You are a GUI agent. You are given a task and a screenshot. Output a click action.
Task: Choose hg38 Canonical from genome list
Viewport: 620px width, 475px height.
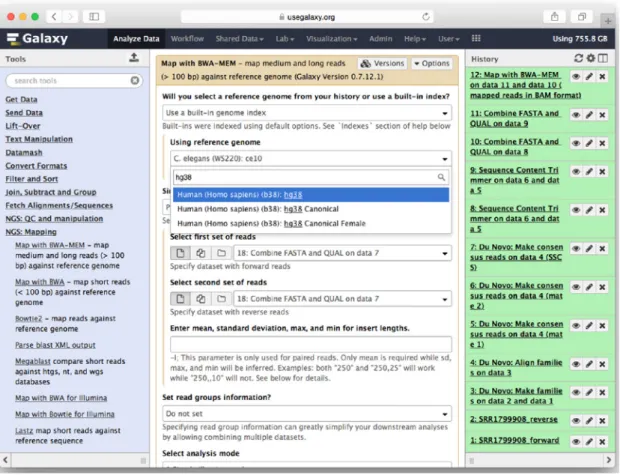click(x=311, y=209)
